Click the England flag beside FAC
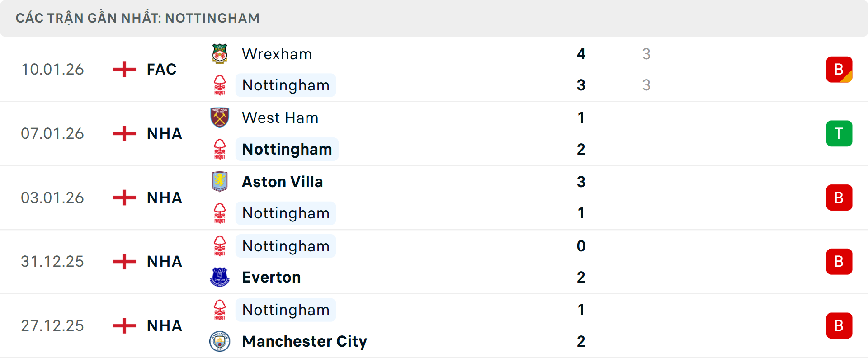The image size is (868, 358). coord(124,70)
